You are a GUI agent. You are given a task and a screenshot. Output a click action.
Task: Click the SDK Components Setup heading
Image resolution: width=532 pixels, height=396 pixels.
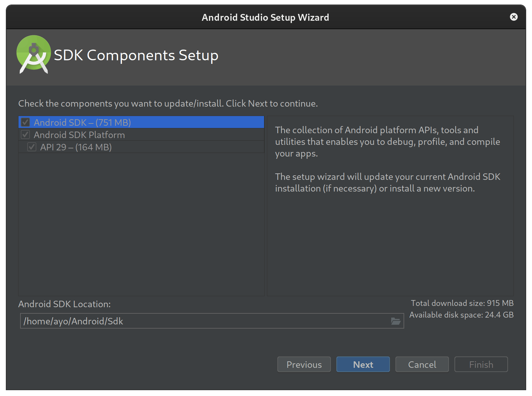[x=136, y=55]
